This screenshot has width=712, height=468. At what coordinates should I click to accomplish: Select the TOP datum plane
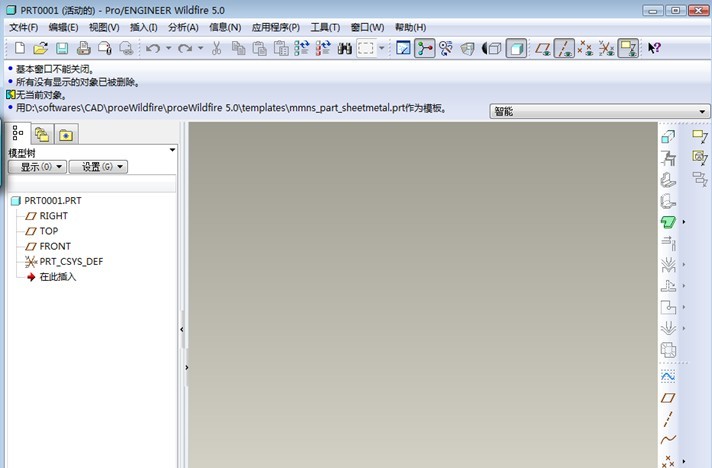click(x=42, y=231)
